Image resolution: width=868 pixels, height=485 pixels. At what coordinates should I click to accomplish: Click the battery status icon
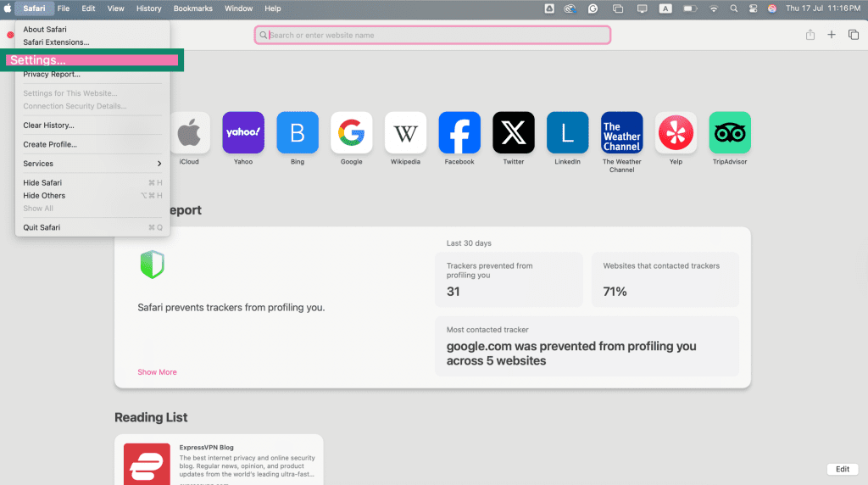690,8
